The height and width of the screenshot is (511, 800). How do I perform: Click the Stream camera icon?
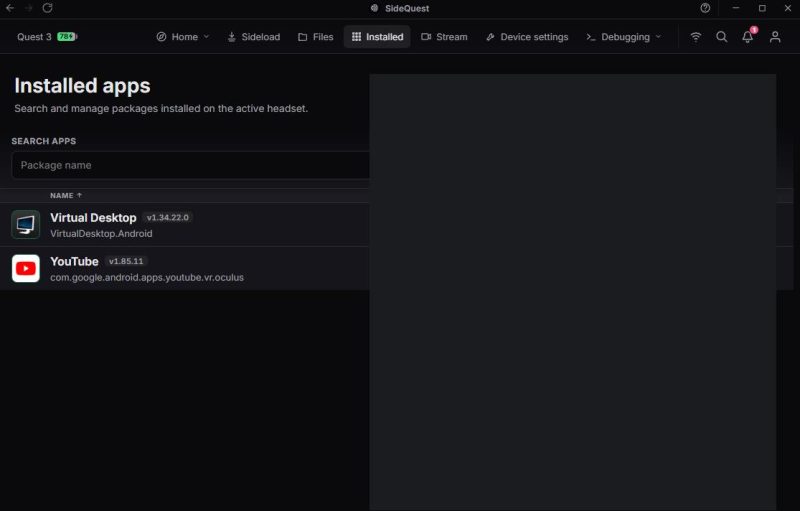[426, 37]
